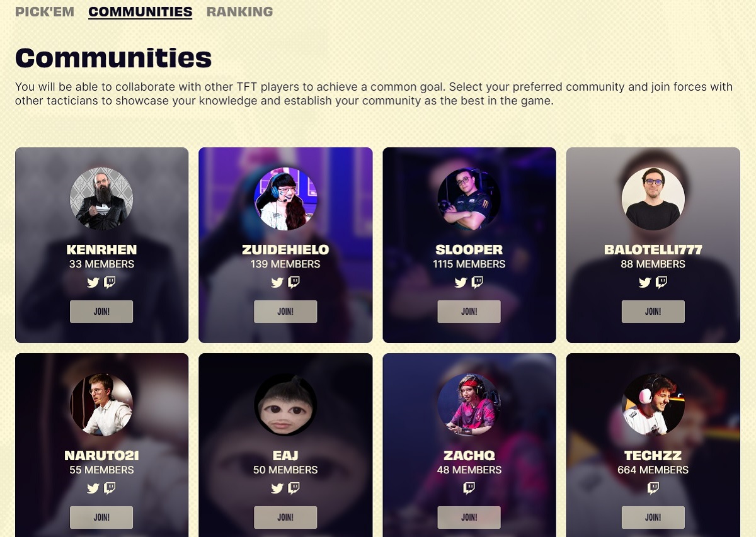Open ZachQ's Twitch channel icon
The width and height of the screenshot is (756, 537).
coord(469,489)
